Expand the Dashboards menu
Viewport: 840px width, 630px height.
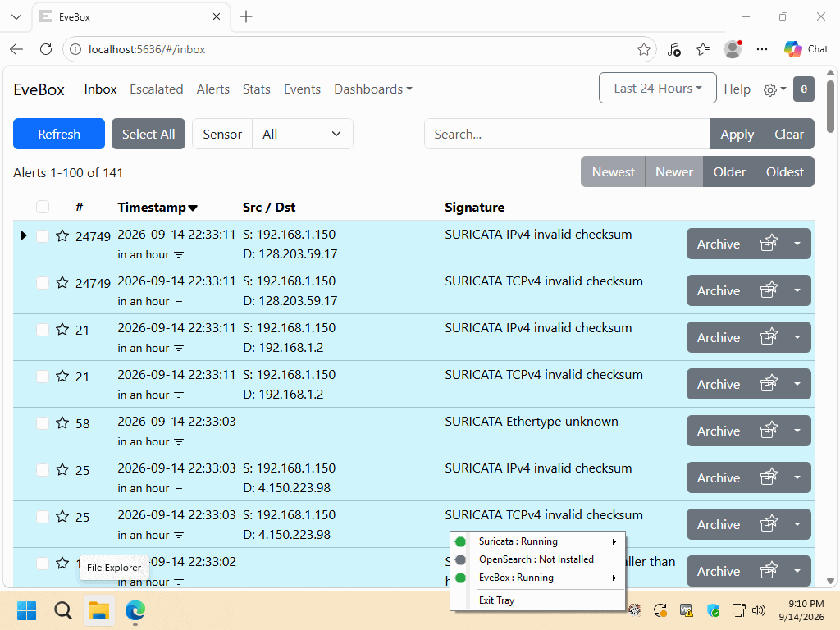[373, 89]
